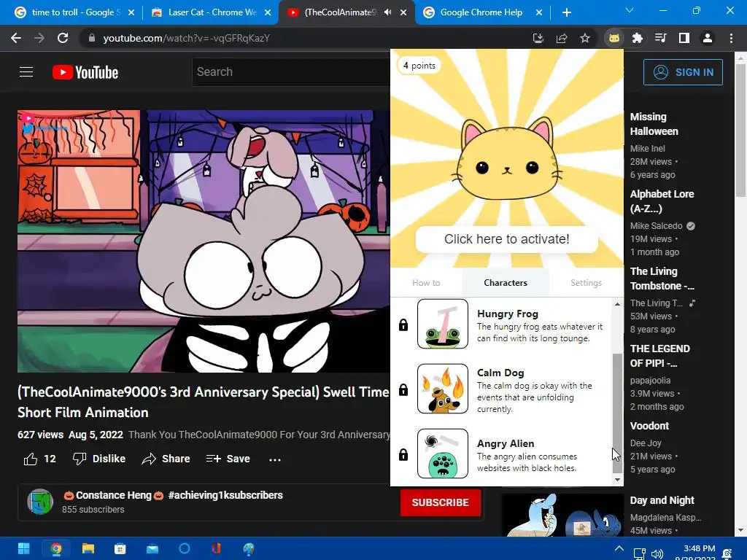The height and width of the screenshot is (560, 747).
Task: Switch to the time to troll Google tab
Action: pyautogui.click(x=74, y=12)
